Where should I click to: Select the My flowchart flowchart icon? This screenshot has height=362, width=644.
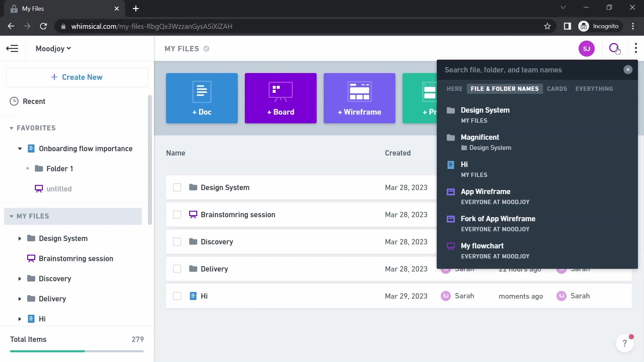[451, 246]
